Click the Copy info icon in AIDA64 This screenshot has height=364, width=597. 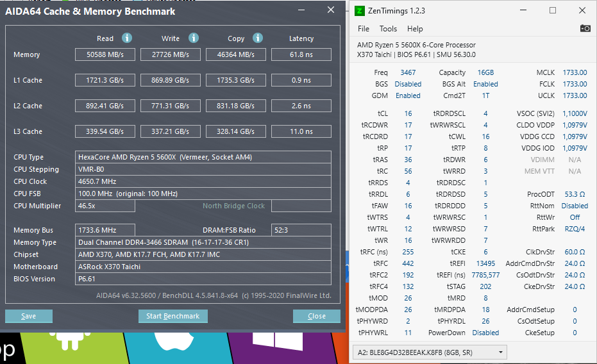point(258,38)
